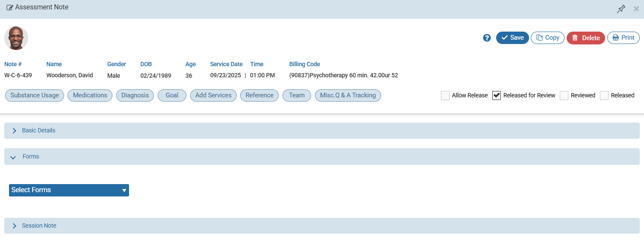Switch to the Misc.Q & A Tracking tab
644x249 pixels.
347,95
